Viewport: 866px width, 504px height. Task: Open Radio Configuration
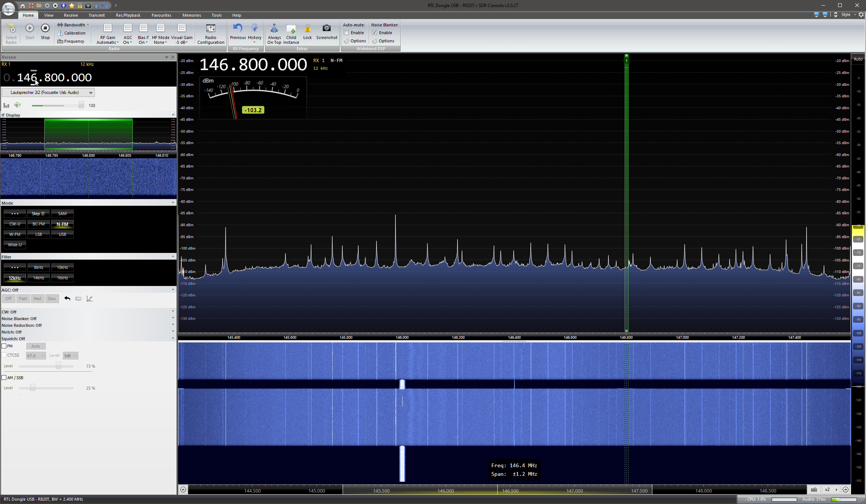pyautogui.click(x=210, y=29)
